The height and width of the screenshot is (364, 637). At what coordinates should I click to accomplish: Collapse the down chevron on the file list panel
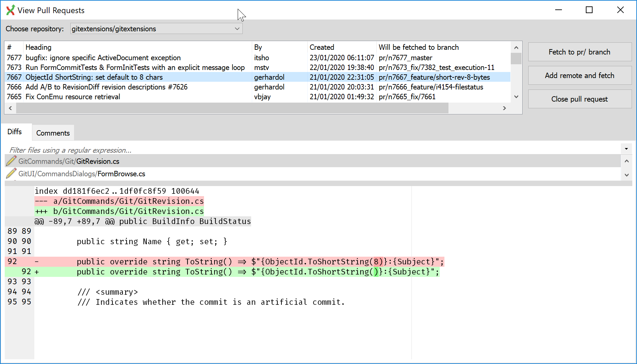pyautogui.click(x=627, y=175)
